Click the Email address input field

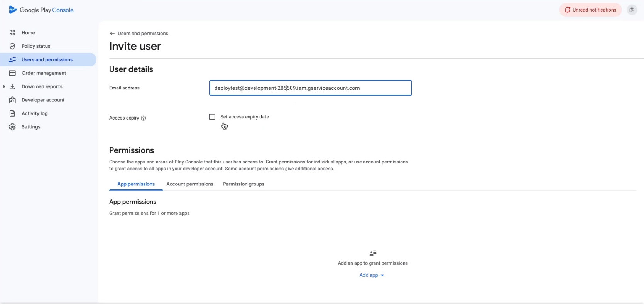[x=310, y=88]
